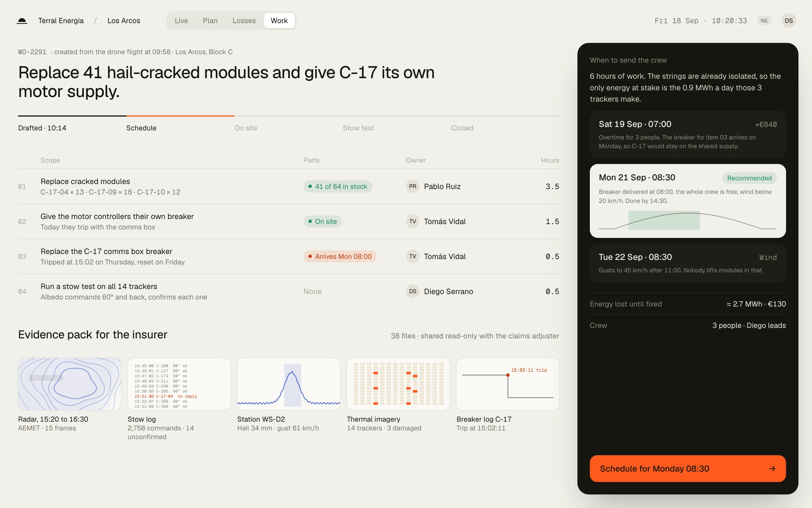The image size is (812, 508).
Task: Click the None parts entry in row 04
Action: (312, 291)
